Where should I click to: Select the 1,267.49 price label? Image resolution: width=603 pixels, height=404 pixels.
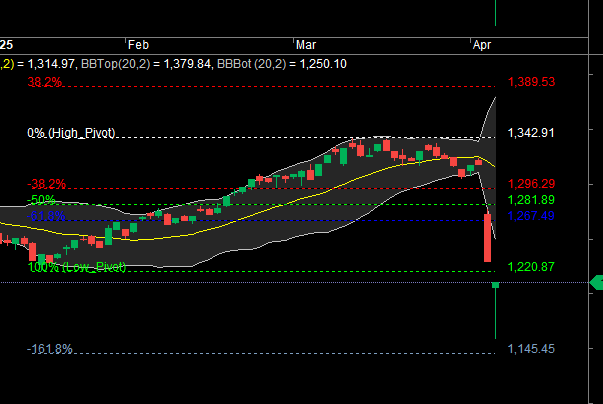[531, 216]
